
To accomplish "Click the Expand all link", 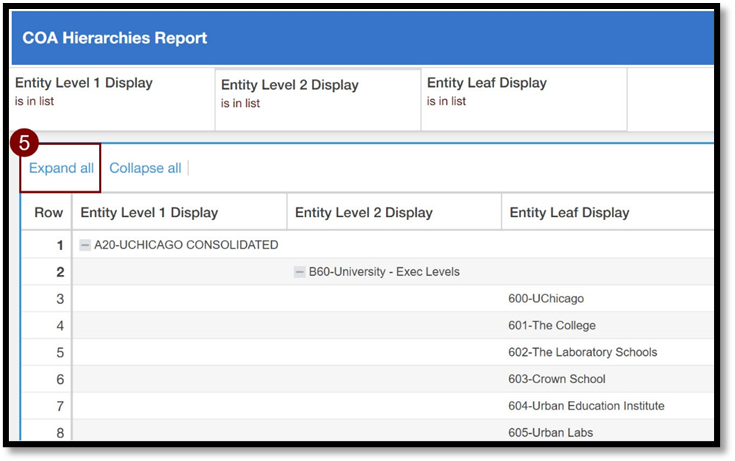I will pos(61,168).
